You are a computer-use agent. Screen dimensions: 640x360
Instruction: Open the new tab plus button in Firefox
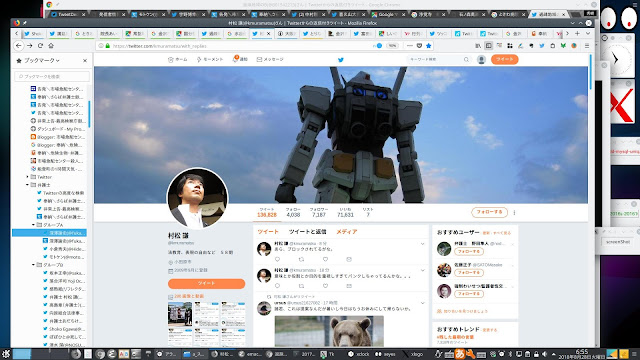click(577, 33)
